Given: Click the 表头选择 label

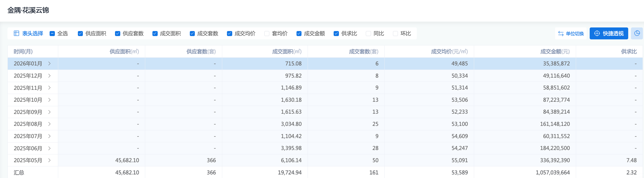Looking at the screenshot, I should pos(32,34).
